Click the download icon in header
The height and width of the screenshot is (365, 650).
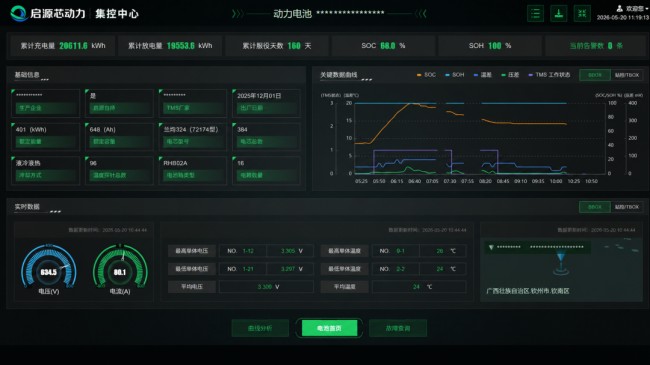pyautogui.click(x=558, y=13)
